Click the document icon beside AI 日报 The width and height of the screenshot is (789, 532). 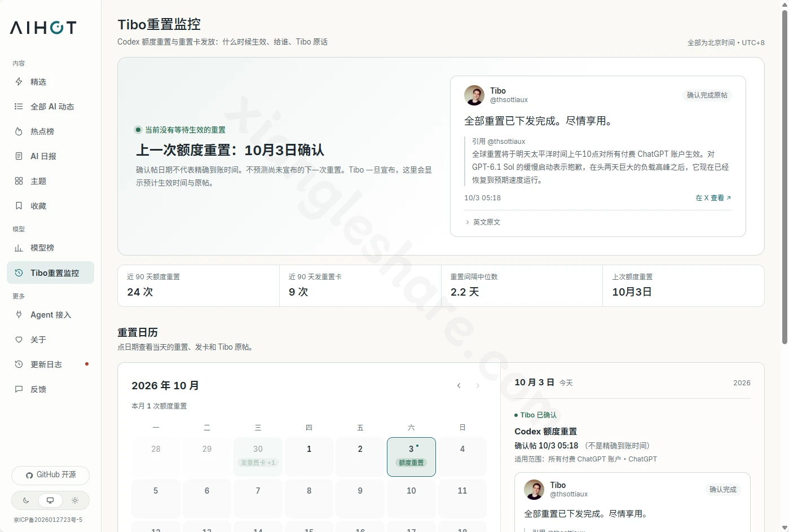[x=19, y=156]
